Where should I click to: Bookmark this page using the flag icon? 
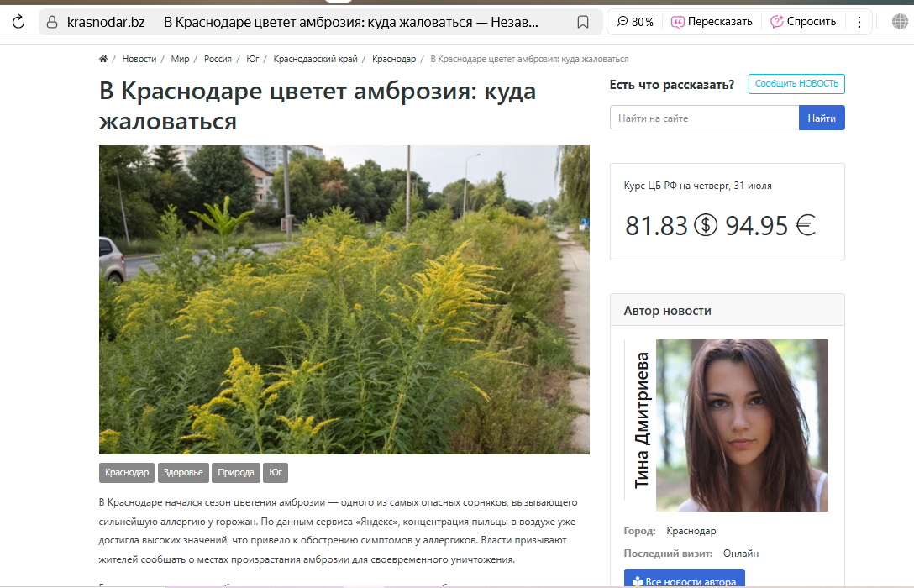pos(583,22)
